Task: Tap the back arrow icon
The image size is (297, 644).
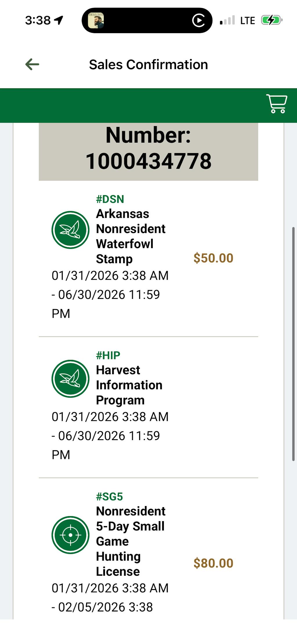Action: [x=32, y=64]
